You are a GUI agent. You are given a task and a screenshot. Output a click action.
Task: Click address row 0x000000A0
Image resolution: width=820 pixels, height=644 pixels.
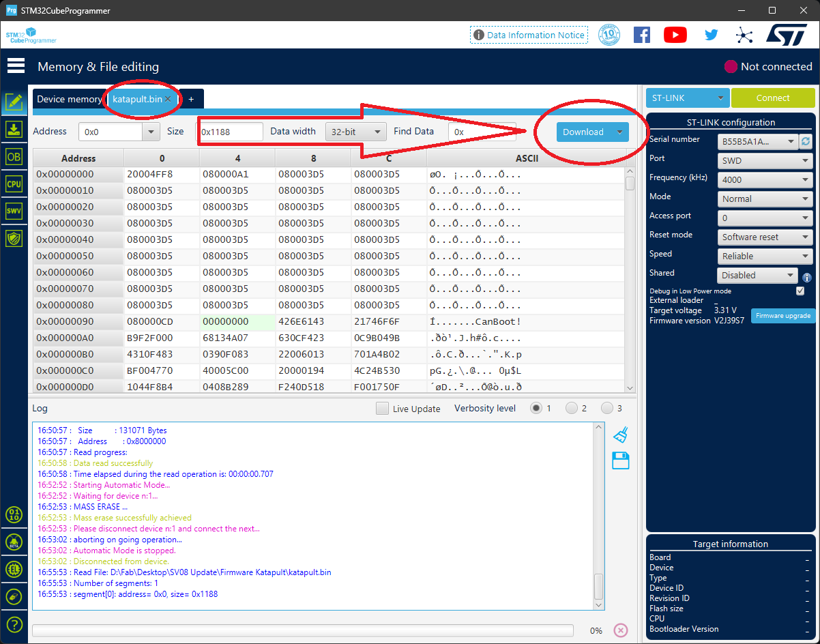78,338
